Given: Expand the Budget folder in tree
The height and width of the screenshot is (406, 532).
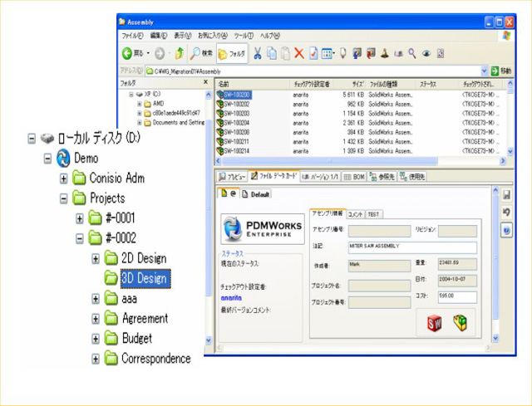Looking at the screenshot, I should 96,339.
